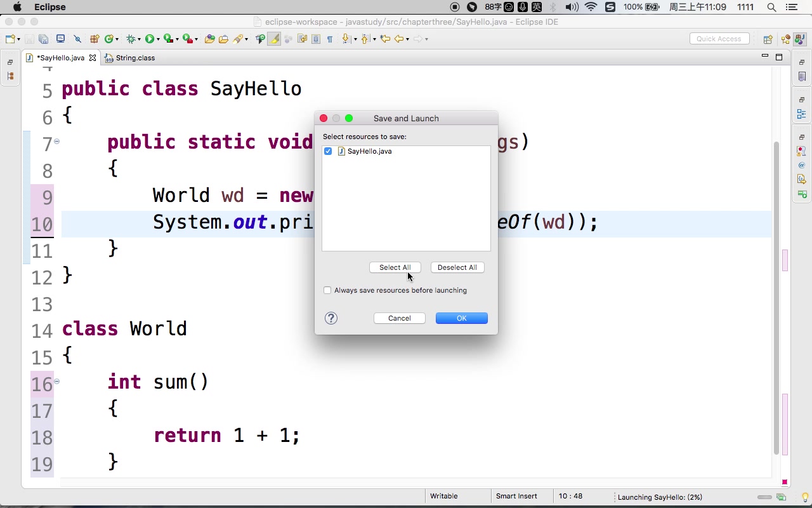Viewport: 812px width, 508px height.
Task: Click the Quick Access search field
Action: pyautogui.click(x=719, y=39)
